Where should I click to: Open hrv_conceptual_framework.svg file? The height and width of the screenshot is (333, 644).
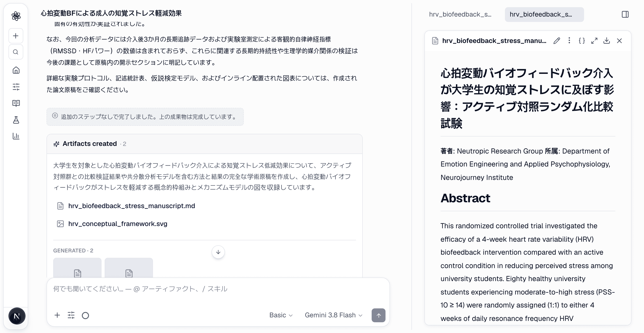click(118, 224)
